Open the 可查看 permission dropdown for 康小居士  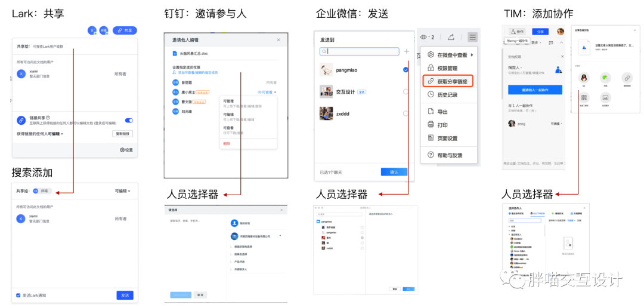267,92
